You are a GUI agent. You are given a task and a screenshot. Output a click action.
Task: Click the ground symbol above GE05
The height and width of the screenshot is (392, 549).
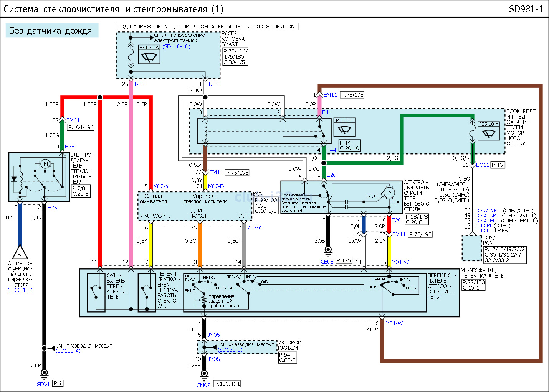(x=328, y=250)
